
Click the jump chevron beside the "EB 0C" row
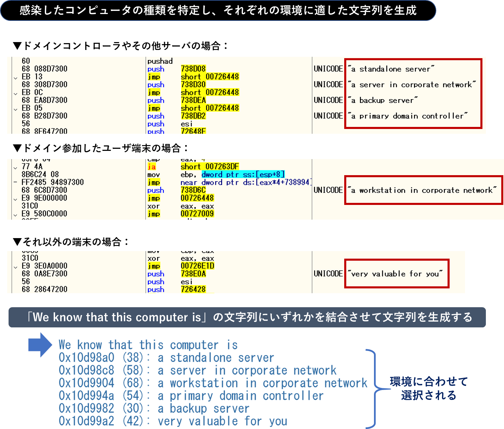[x=15, y=93]
